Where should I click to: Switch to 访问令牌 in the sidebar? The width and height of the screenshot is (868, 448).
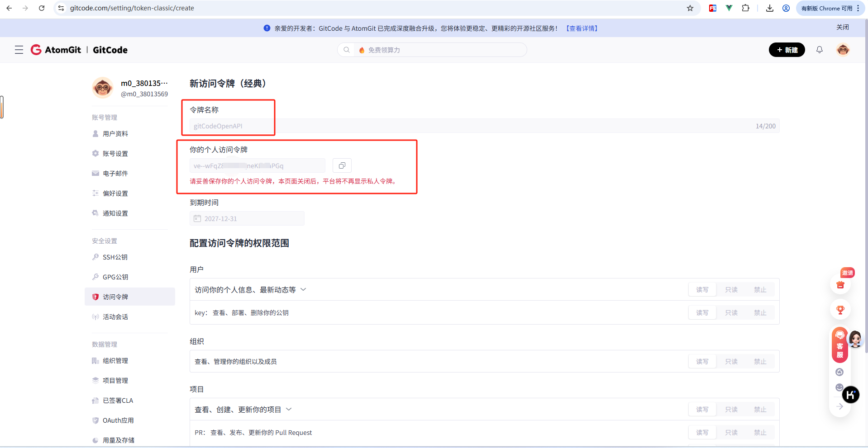point(114,297)
